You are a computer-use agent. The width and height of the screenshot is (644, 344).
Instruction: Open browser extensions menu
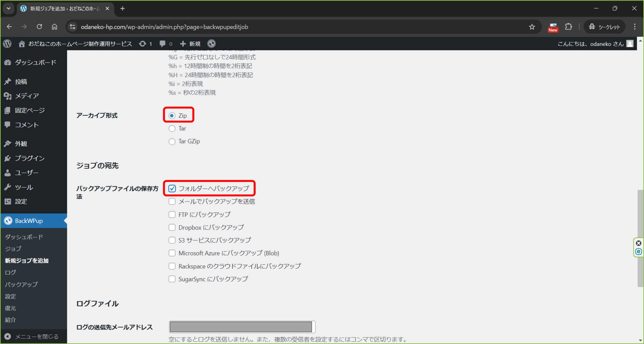(x=569, y=27)
